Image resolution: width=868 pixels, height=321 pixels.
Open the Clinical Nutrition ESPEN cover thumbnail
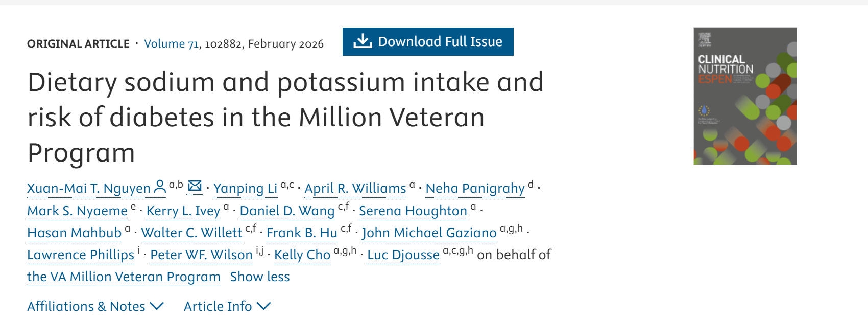pyautogui.click(x=744, y=96)
